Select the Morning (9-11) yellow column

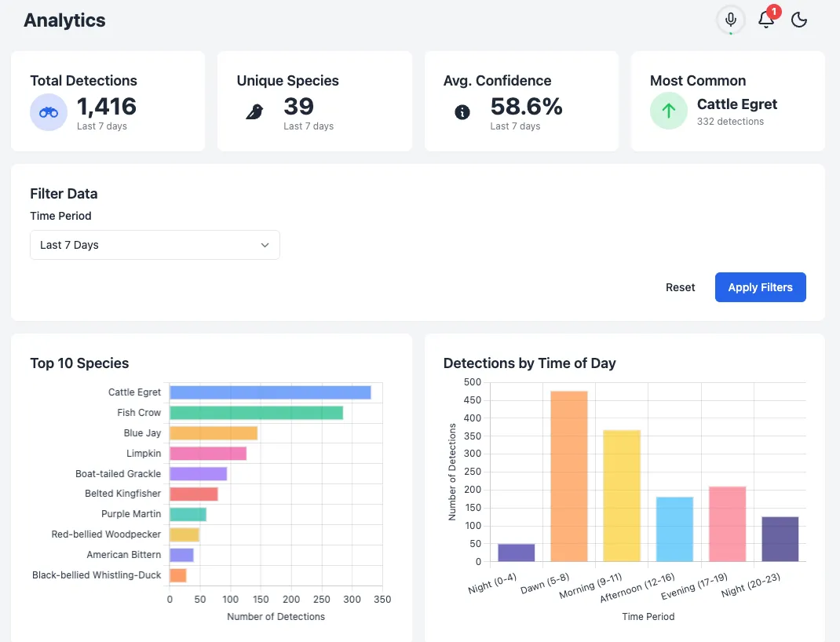(622, 495)
